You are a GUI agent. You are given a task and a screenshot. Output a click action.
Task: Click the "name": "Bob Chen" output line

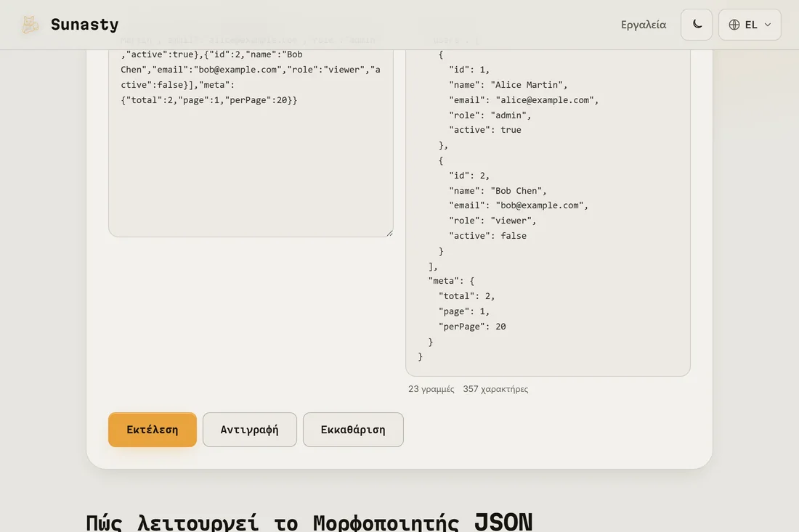click(x=498, y=190)
